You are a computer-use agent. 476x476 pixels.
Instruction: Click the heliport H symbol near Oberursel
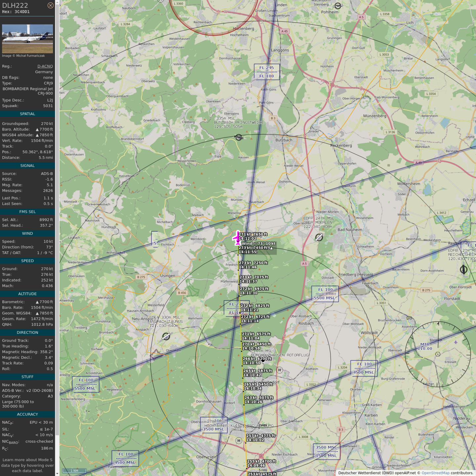click(239, 440)
